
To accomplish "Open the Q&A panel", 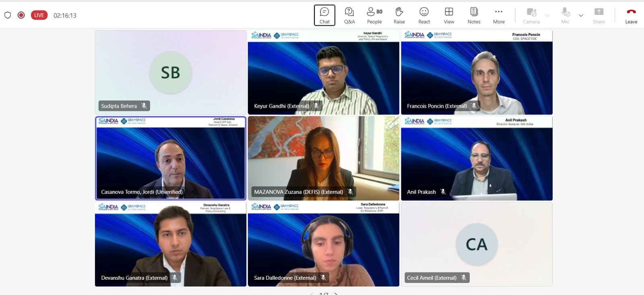I will pyautogui.click(x=349, y=15).
